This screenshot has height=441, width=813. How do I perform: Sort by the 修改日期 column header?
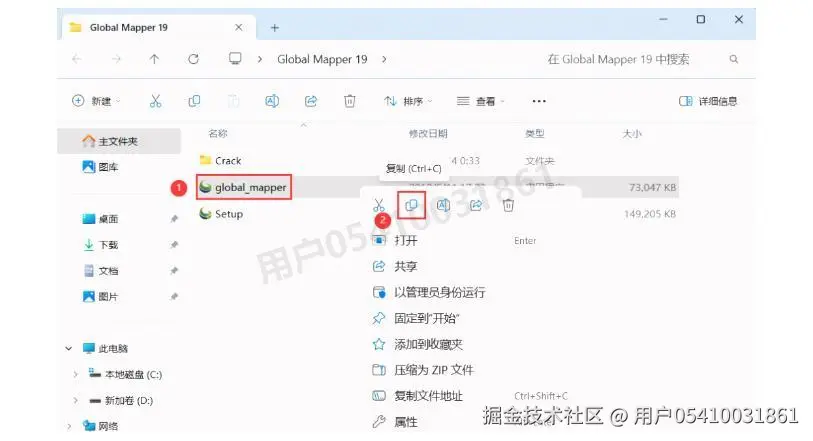click(x=428, y=134)
